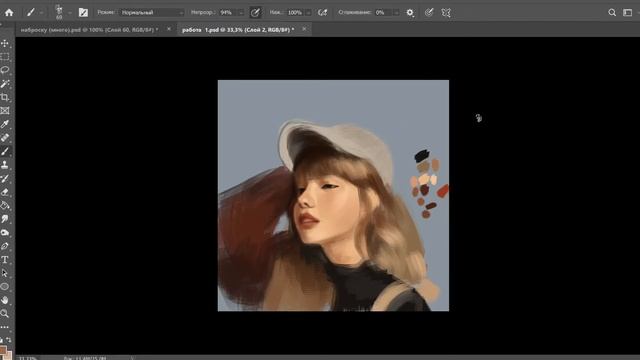
Task: Open the brush tool preset dropdown
Action: (42, 13)
